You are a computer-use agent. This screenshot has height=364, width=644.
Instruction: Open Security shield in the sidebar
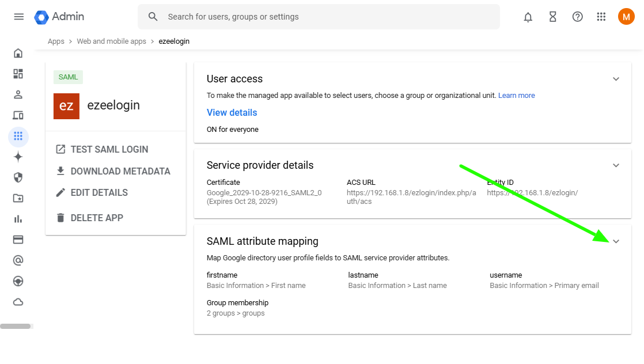point(18,177)
